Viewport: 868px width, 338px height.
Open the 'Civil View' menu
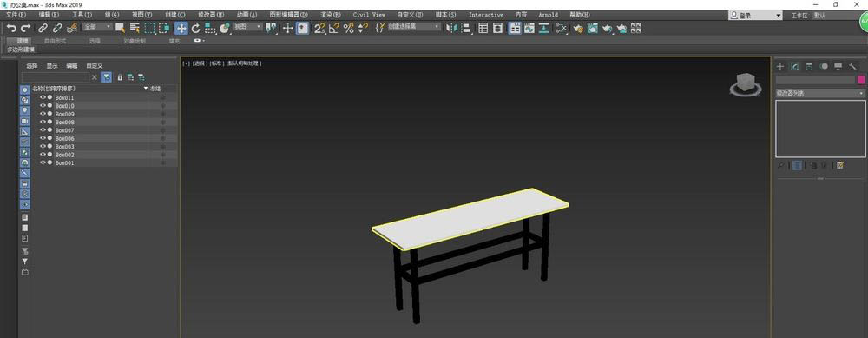[x=369, y=15]
